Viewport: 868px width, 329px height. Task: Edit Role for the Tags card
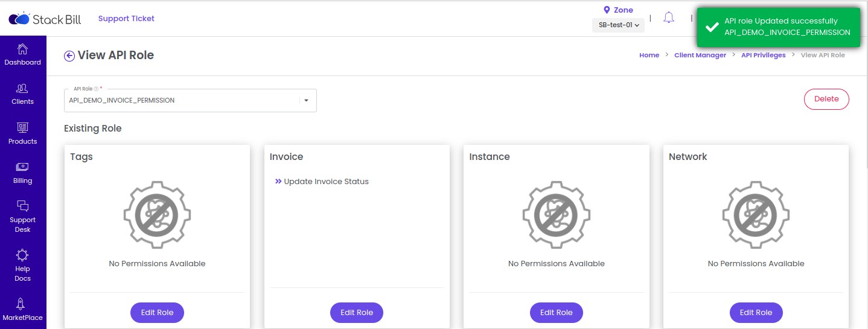(x=157, y=312)
